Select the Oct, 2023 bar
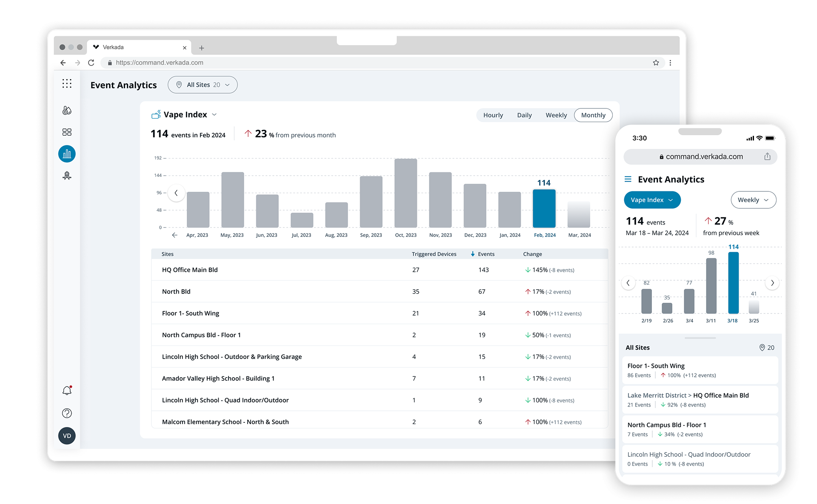This screenshot has height=504, width=817. point(406,193)
